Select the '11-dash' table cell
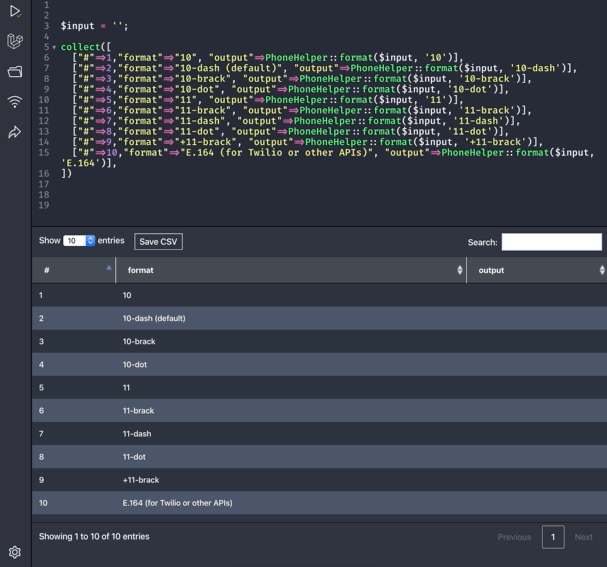The height and width of the screenshot is (567, 607). 291,433
